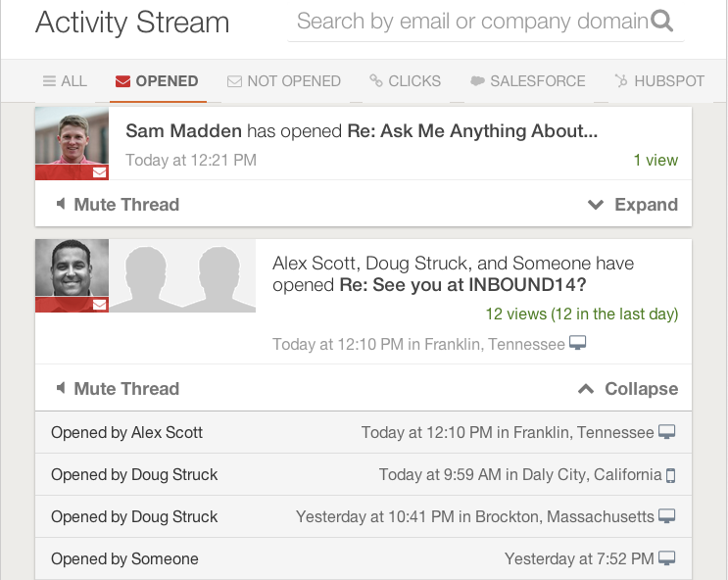Click the search magnifier icon

point(662,21)
